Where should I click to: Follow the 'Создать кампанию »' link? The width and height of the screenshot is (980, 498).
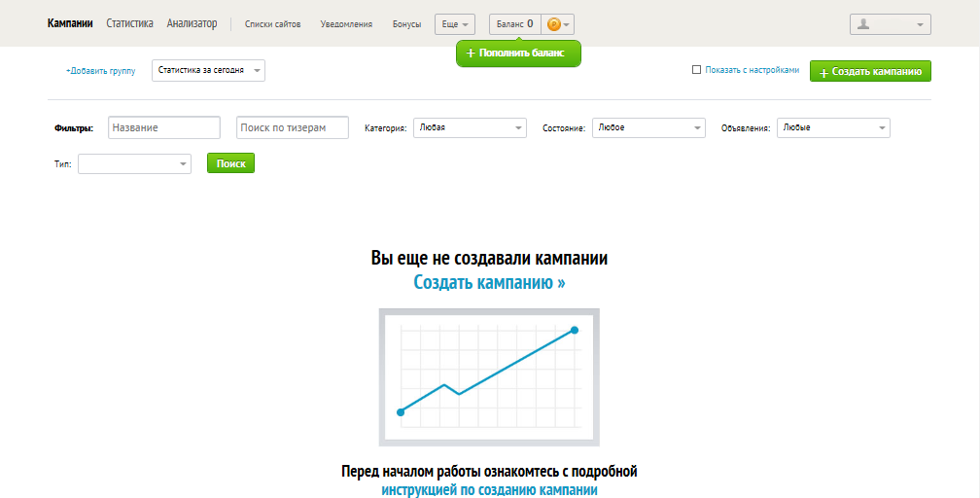click(489, 282)
